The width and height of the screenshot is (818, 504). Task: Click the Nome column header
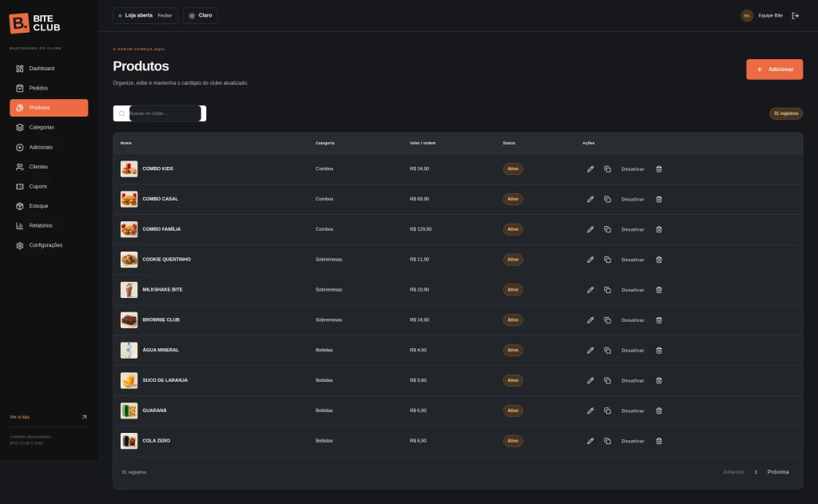pos(125,143)
